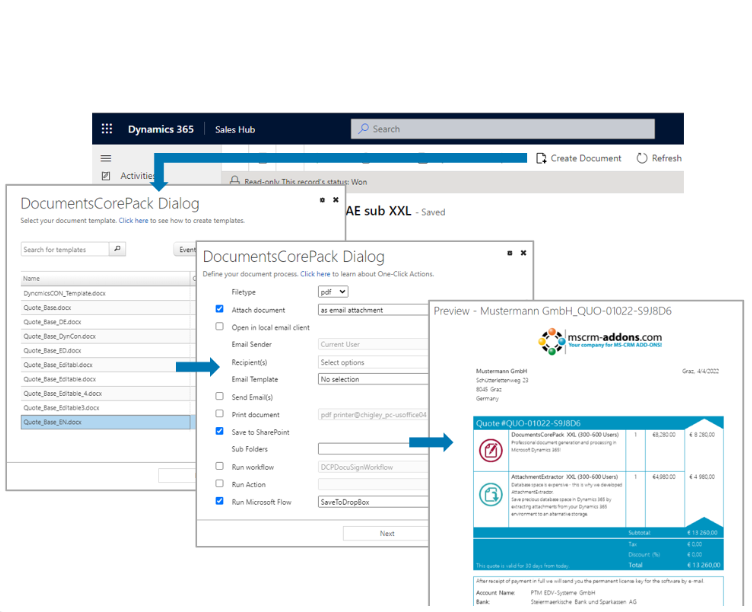Close the template selection dialog
This screenshot has width=752, height=612.
tap(336, 200)
